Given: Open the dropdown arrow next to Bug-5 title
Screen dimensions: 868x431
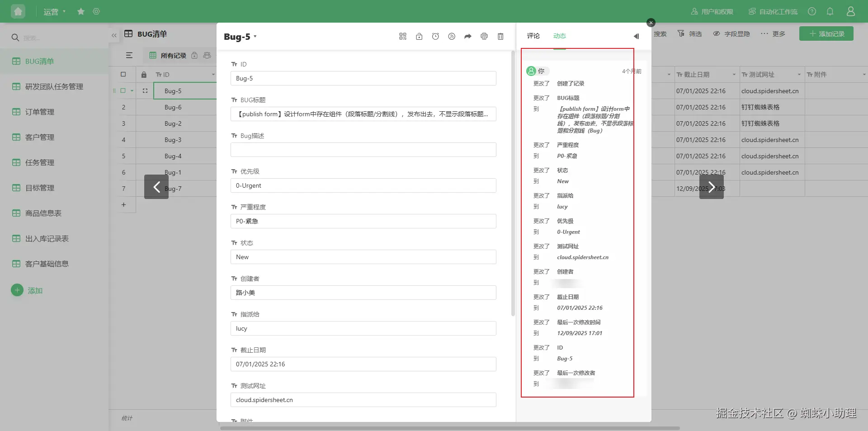Looking at the screenshot, I should click(255, 36).
